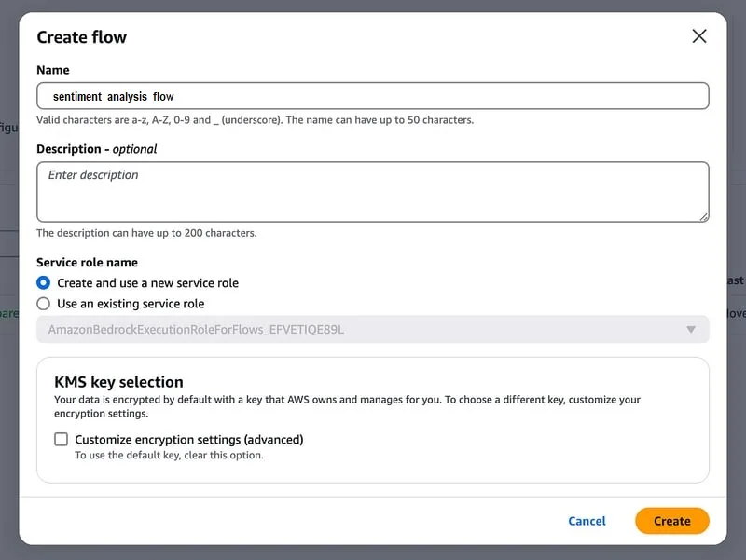Click the 'Description - optional' label
Viewport: 746px width, 560px height.
[97, 149]
